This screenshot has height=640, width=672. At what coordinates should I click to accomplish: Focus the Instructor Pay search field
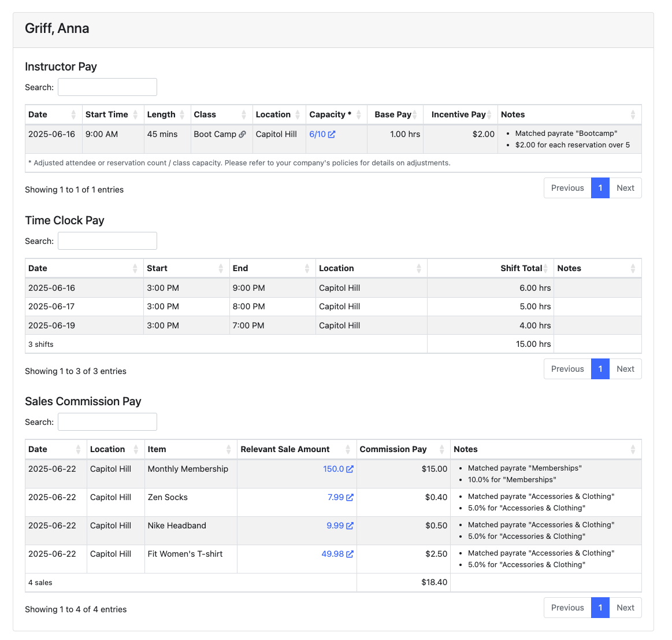tap(107, 87)
